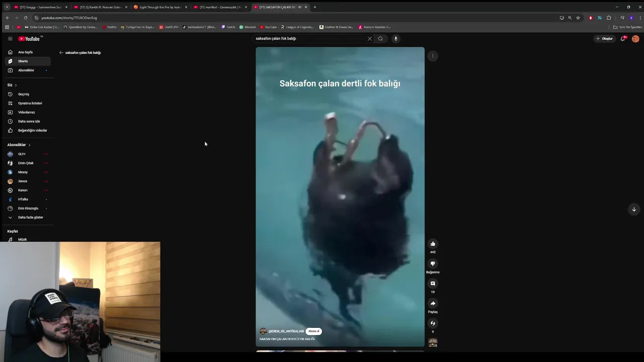Image resolution: width=644 pixels, height=362 pixels.
Task: Click the Twitch bookmark
Action: pyautogui.click(x=228, y=27)
